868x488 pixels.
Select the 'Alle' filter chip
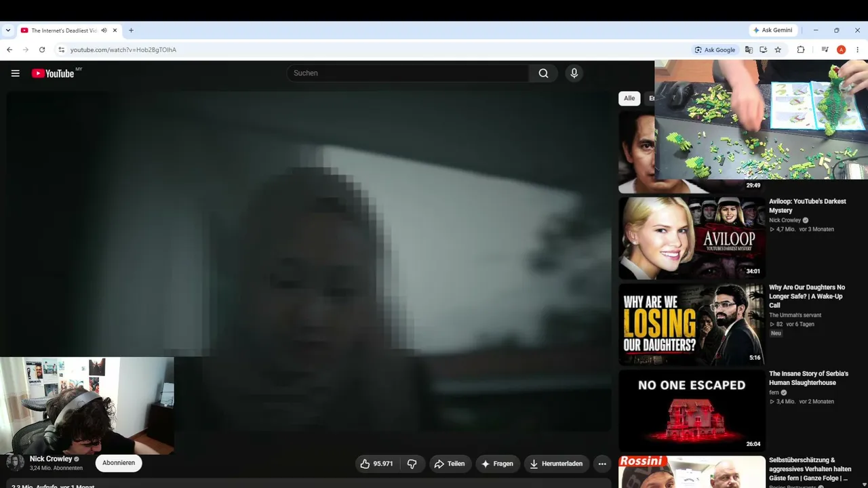pyautogui.click(x=629, y=98)
